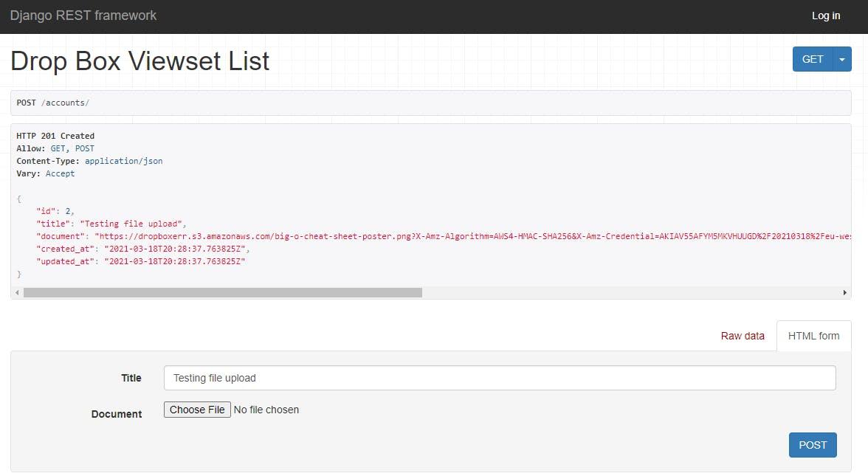Open the GET format dropdown caret

841,58
